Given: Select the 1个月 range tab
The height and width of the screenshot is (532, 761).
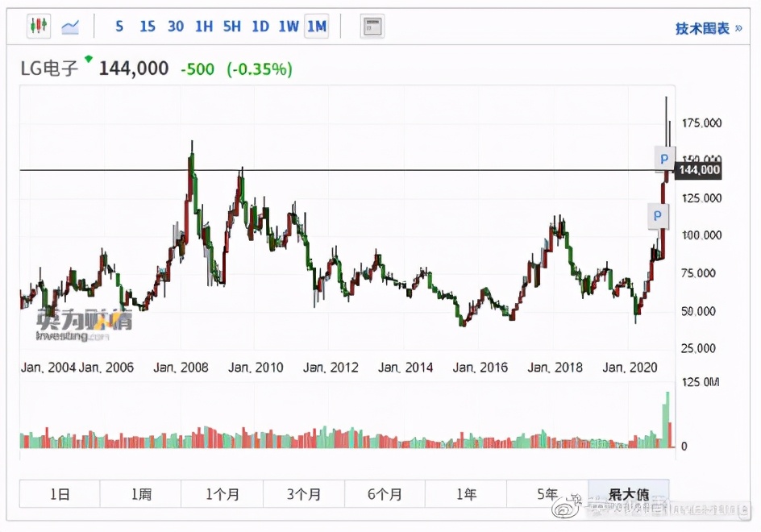Looking at the screenshot, I should (222, 493).
